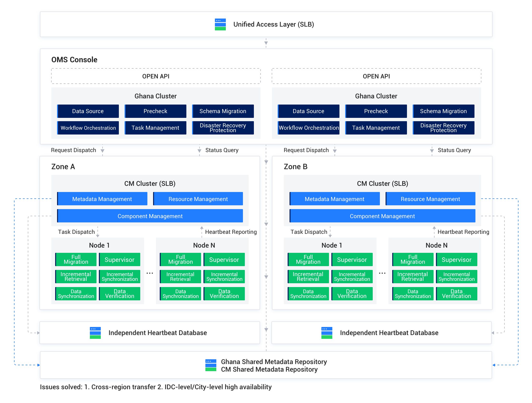The width and height of the screenshot is (532, 403).
Task: Click the Zone B heading label
Action: 295,167
